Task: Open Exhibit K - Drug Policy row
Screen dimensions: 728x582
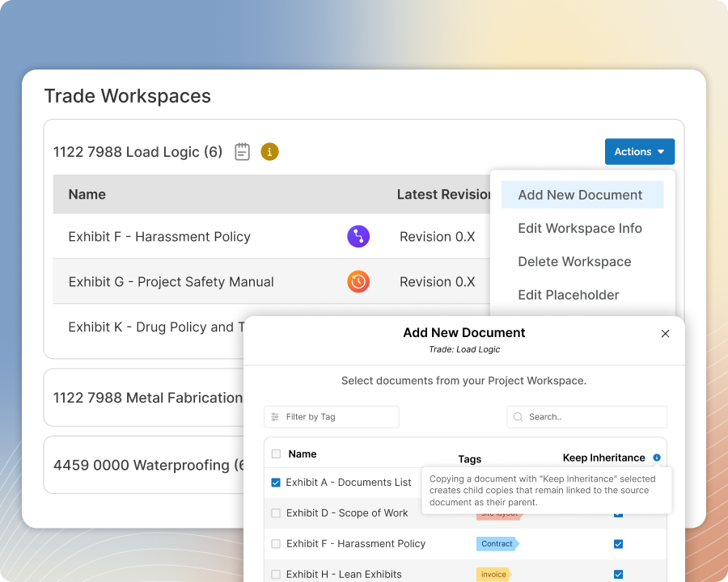Action: click(156, 327)
